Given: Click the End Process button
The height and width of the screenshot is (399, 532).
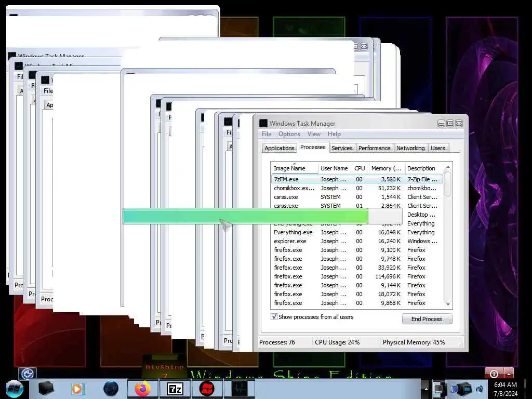Looking at the screenshot, I should coord(427,319).
